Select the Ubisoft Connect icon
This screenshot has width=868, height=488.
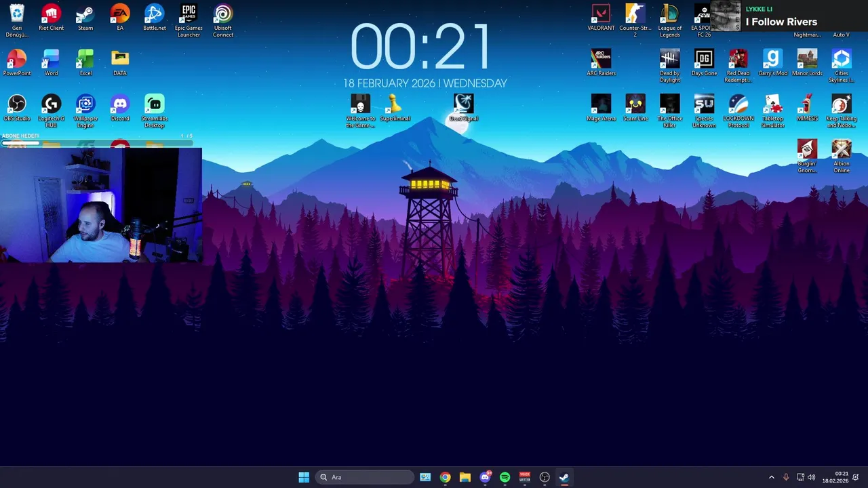click(x=223, y=20)
